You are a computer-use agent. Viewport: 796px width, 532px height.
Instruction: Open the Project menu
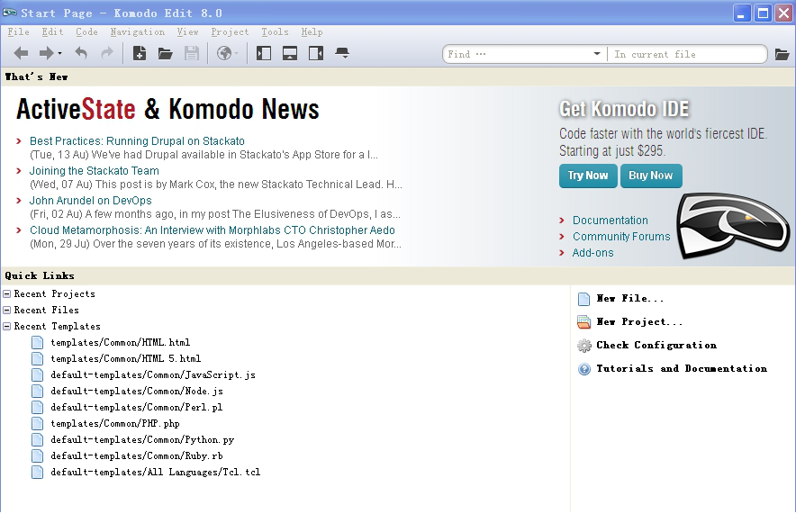(230, 32)
